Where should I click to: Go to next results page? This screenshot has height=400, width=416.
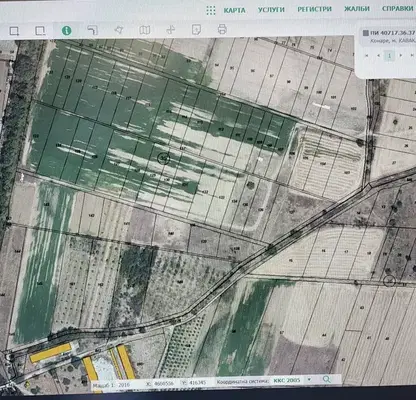tap(401, 55)
